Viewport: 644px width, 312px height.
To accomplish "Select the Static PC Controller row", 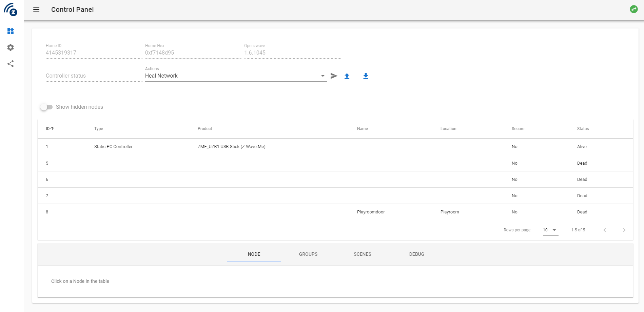I will point(335,147).
